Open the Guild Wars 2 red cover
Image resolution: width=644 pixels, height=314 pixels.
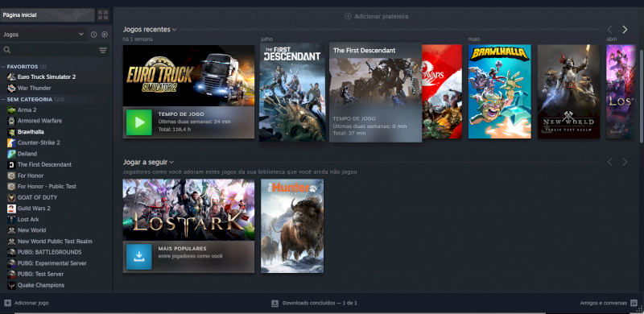pos(442,91)
